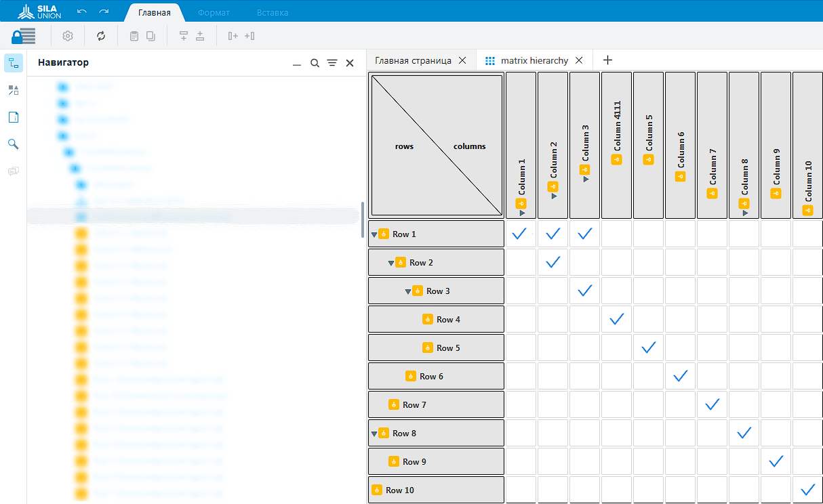Switch to the Формат ribbon tab

[x=214, y=12]
